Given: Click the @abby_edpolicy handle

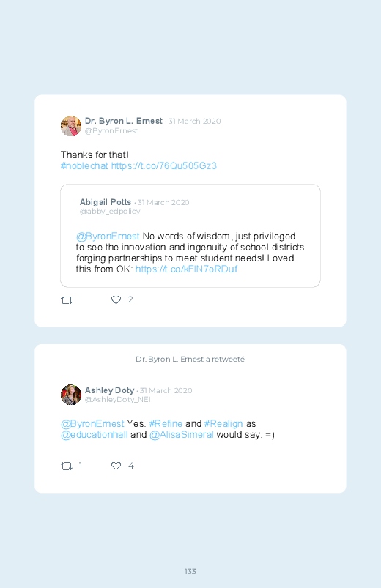Looking at the screenshot, I should pos(110,212).
